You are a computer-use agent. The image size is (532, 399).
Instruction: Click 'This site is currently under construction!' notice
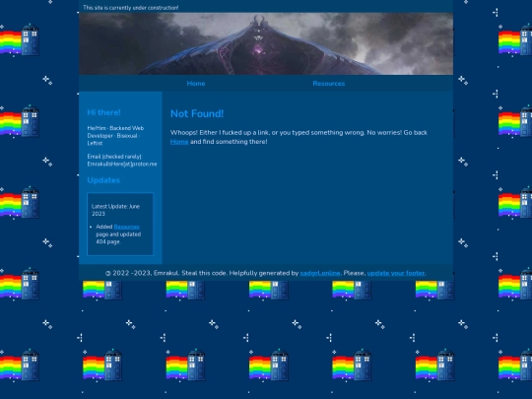tap(131, 8)
